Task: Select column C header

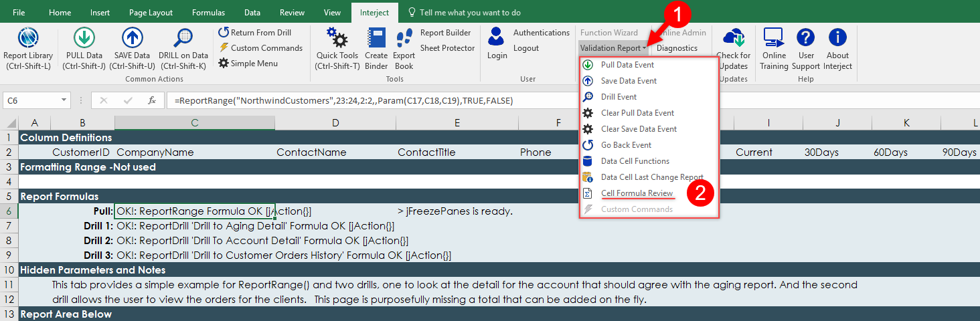Action: [195, 123]
